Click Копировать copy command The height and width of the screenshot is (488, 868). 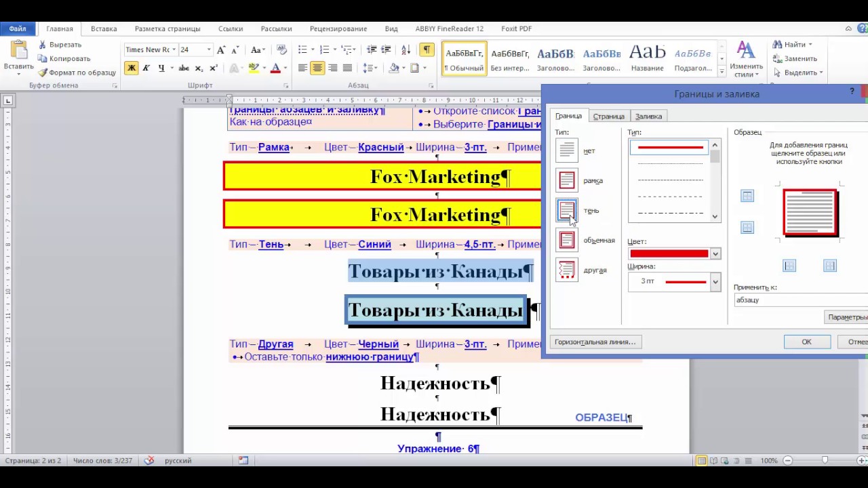coord(64,58)
